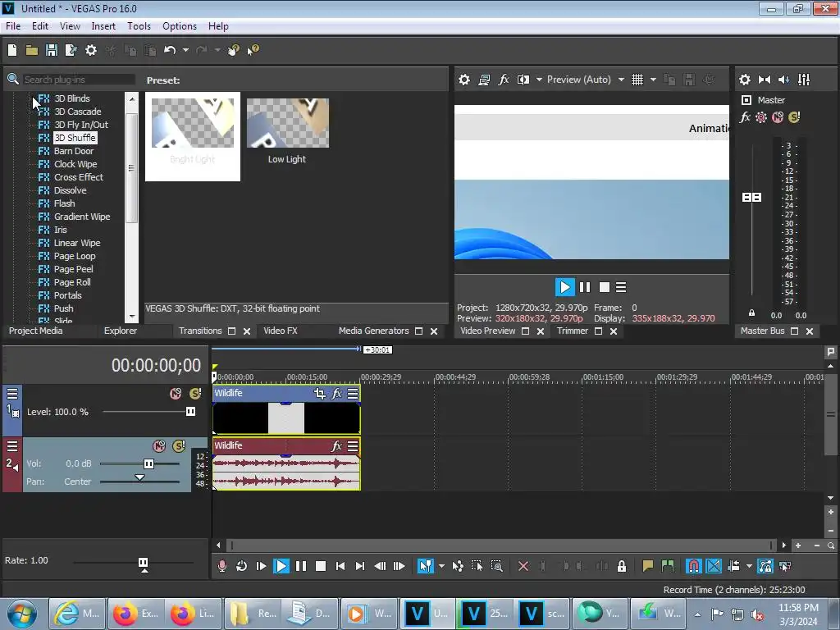840x630 pixels.
Task: Open Video Output FX in the preview toolbar
Action: [504, 80]
